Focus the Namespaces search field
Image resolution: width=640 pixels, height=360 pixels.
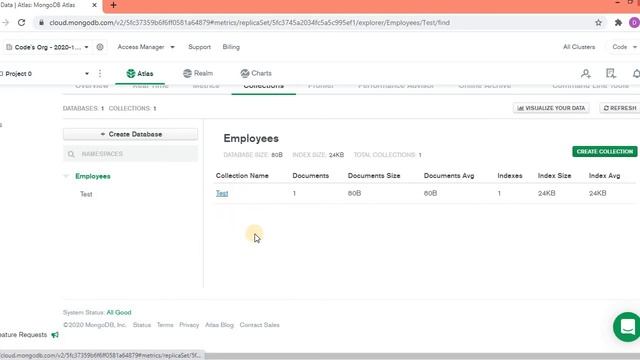131,154
